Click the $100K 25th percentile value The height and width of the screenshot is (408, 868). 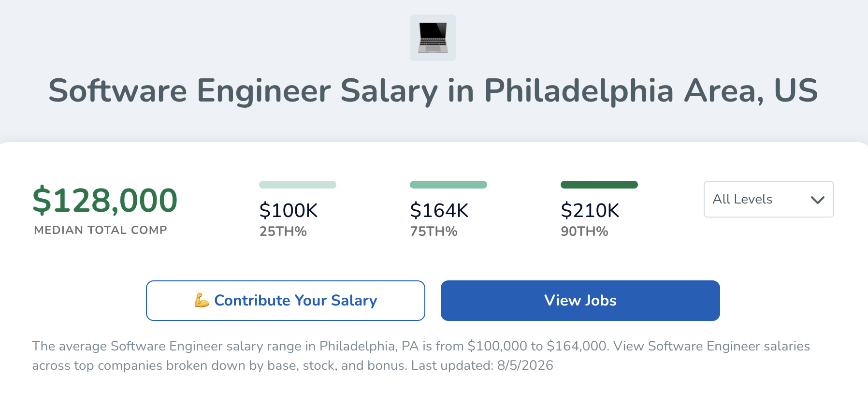pos(289,211)
